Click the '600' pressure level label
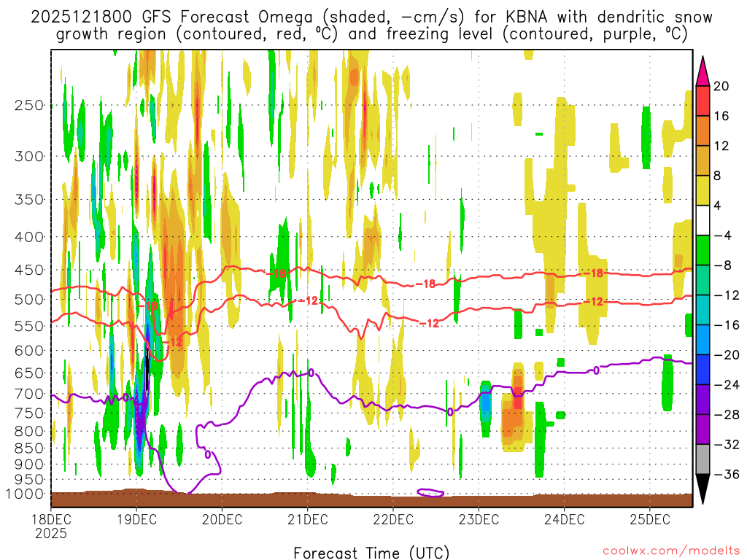747x560 pixels. (x=29, y=351)
